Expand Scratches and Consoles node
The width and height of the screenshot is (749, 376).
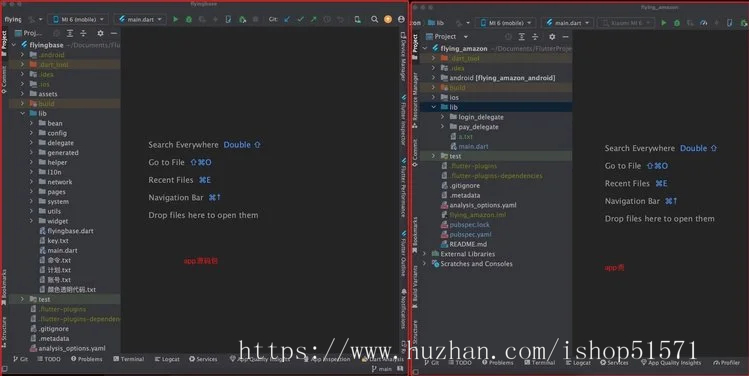point(425,264)
